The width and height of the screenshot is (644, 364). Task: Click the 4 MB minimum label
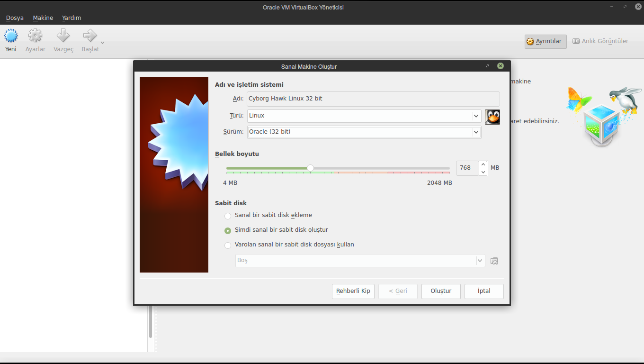coord(230,183)
